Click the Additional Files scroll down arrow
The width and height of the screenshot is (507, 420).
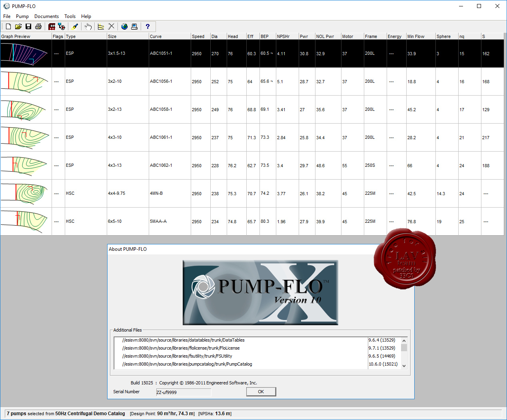[x=404, y=366]
